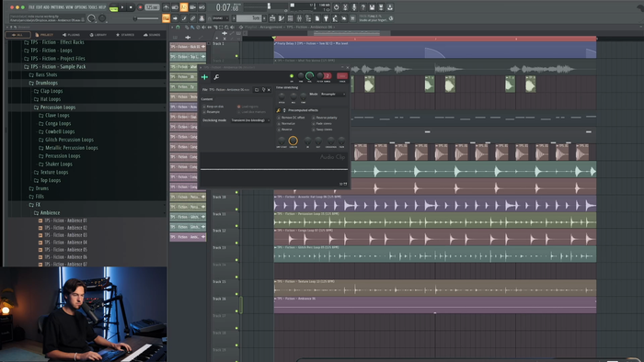644x362 pixels.
Task: Click the help question mark icon
Action: coord(363,7)
